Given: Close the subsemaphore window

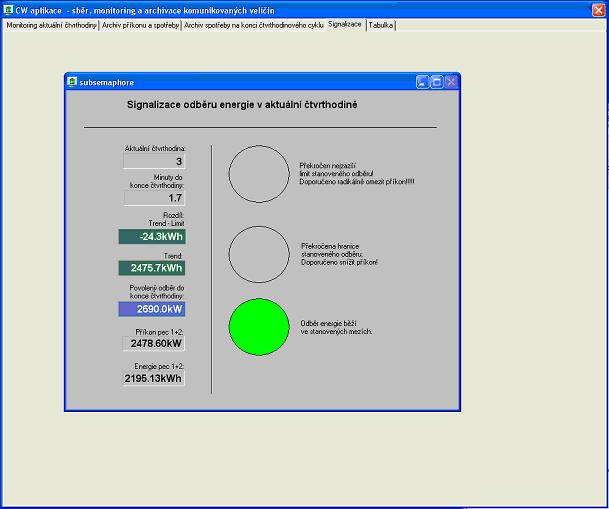Looking at the screenshot, I should coord(451,82).
